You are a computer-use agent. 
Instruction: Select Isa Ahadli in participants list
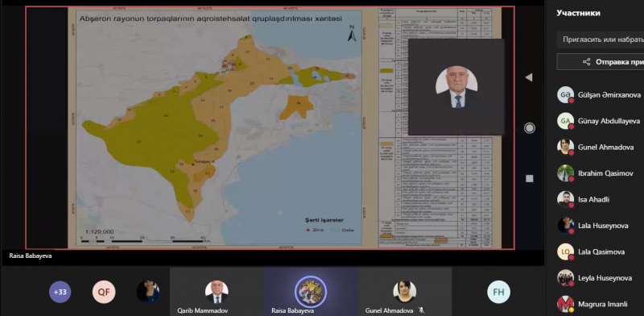[601, 200]
